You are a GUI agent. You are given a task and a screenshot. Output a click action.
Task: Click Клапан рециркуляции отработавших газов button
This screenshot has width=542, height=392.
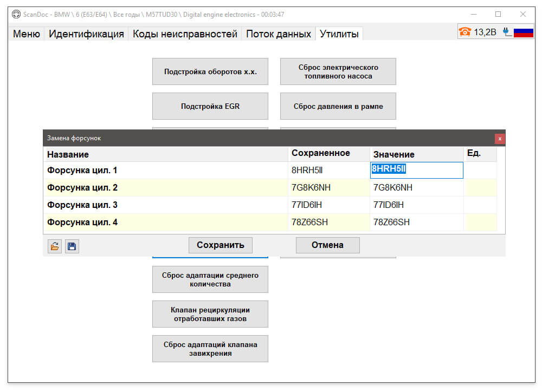point(210,314)
